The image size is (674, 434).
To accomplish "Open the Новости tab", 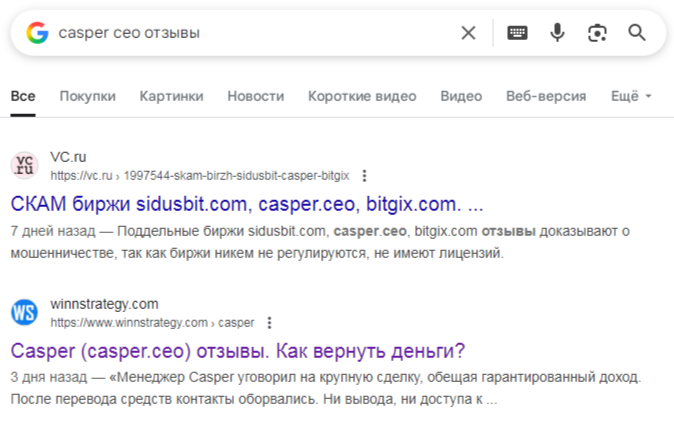I will 255,96.
